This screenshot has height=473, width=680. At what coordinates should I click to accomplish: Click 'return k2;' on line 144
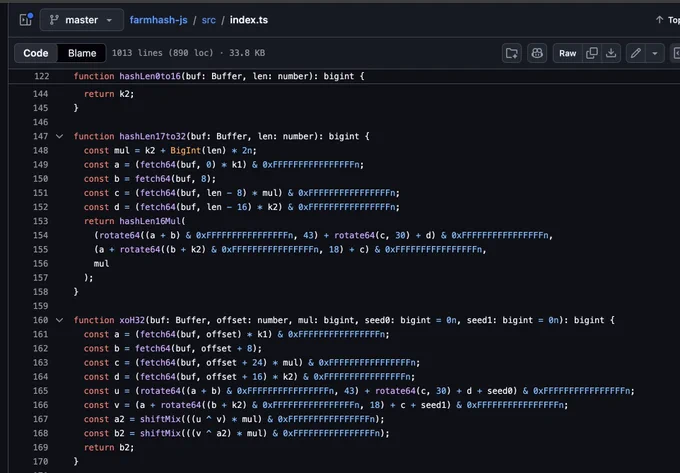click(109, 94)
